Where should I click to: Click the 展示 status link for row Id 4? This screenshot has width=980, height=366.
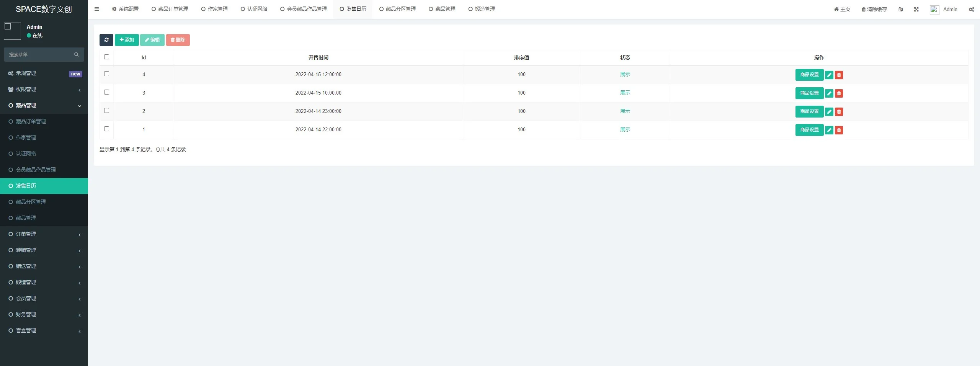coord(625,74)
